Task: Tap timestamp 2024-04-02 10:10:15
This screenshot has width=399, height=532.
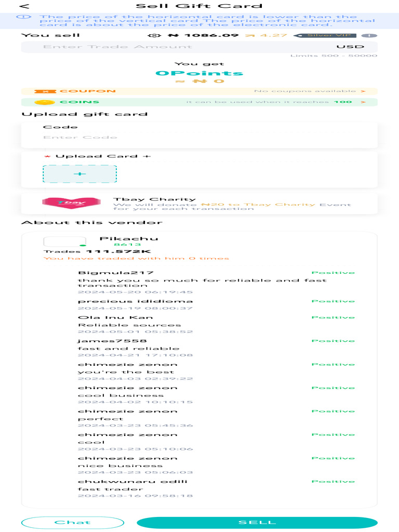Action: [x=136, y=402]
